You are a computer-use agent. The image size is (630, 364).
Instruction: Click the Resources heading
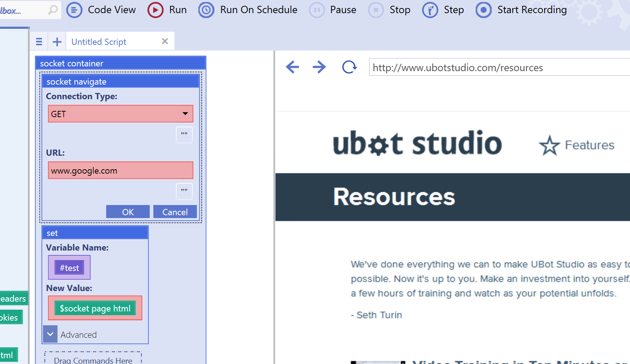point(394,197)
